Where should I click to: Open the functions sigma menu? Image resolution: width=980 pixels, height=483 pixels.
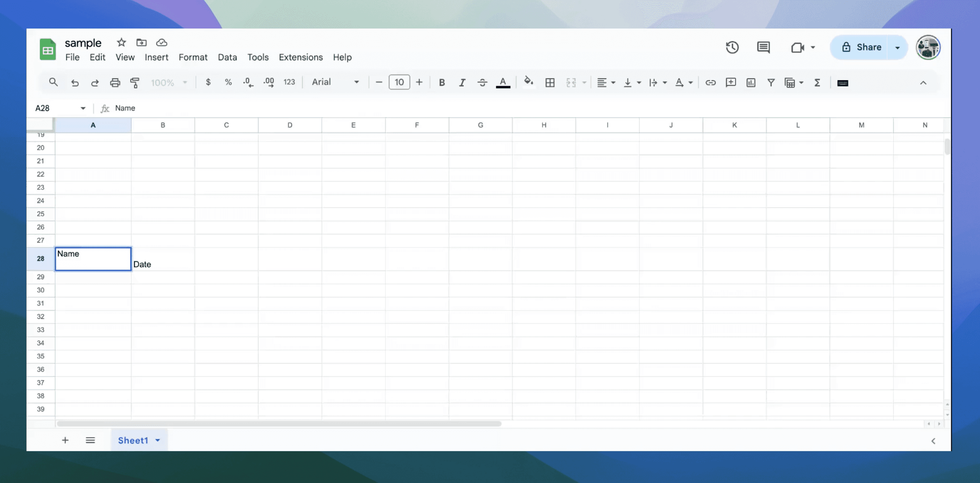tap(817, 82)
